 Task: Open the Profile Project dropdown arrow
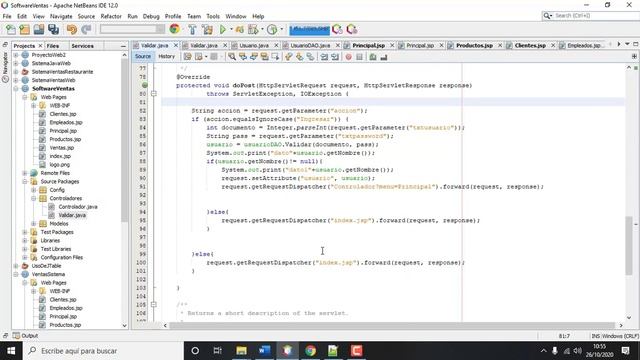[x=282, y=29]
